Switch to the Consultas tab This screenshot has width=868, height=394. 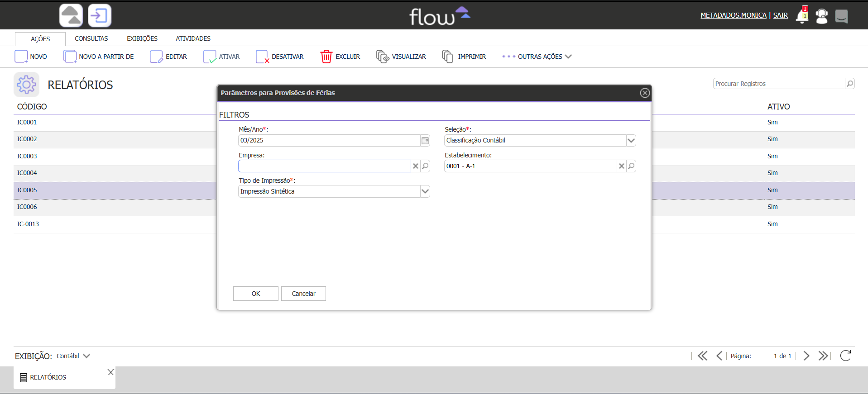[91, 38]
